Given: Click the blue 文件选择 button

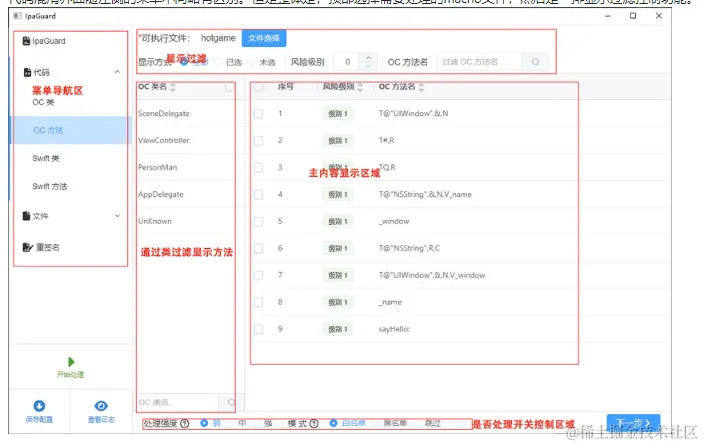Looking at the screenshot, I should point(264,38).
